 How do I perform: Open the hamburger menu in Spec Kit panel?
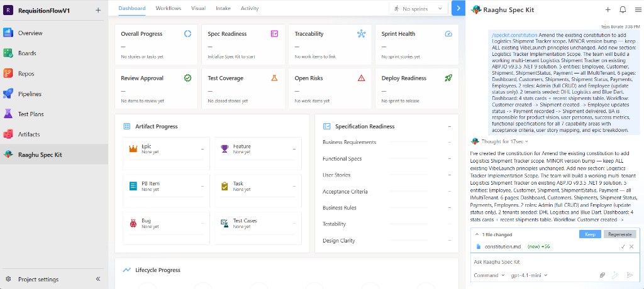[638, 10]
